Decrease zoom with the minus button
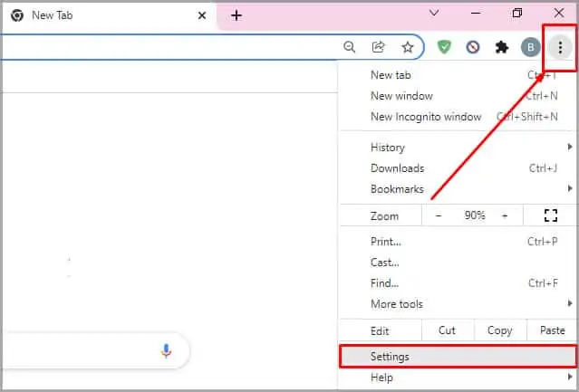Image resolution: width=579 pixels, height=392 pixels. coord(439,215)
